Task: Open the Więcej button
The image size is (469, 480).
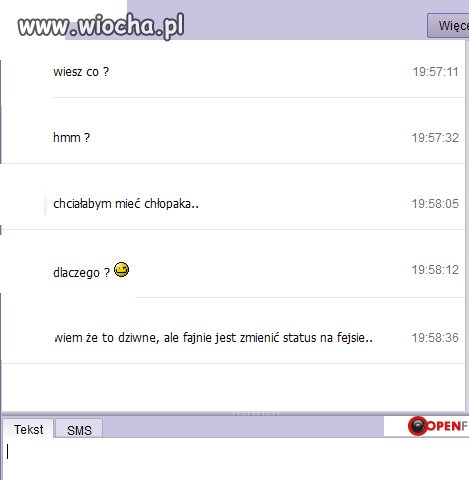Action: [x=448, y=26]
